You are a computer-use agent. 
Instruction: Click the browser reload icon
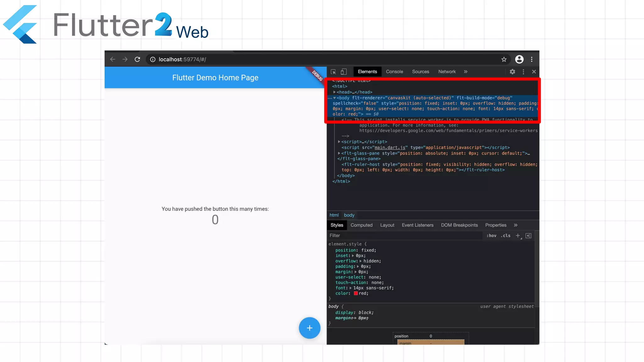(x=137, y=59)
